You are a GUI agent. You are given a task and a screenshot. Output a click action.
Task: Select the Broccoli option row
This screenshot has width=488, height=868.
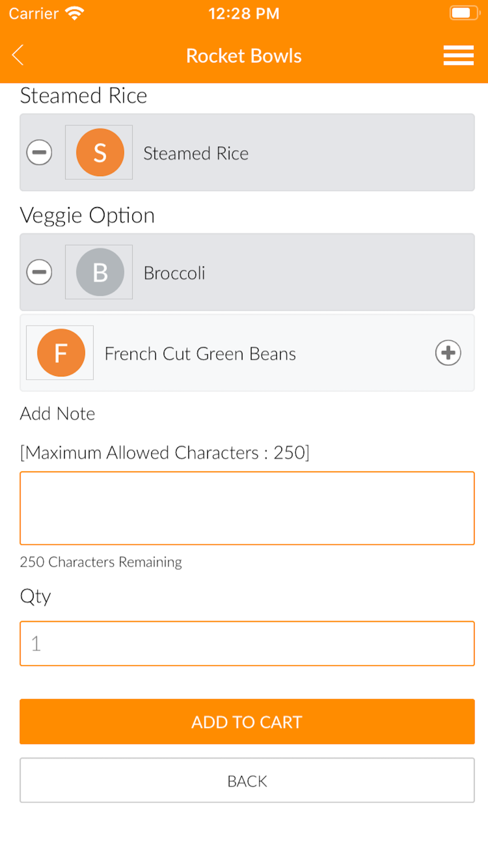point(247,272)
